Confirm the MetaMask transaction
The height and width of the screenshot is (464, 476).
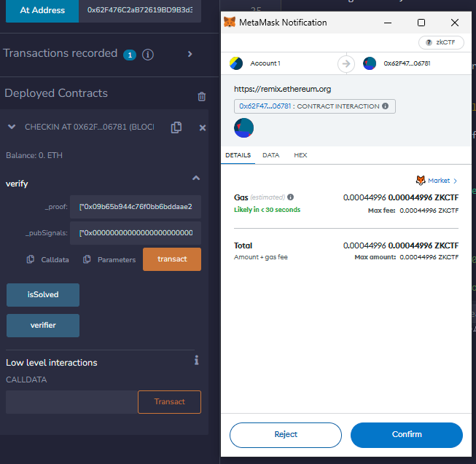click(407, 435)
